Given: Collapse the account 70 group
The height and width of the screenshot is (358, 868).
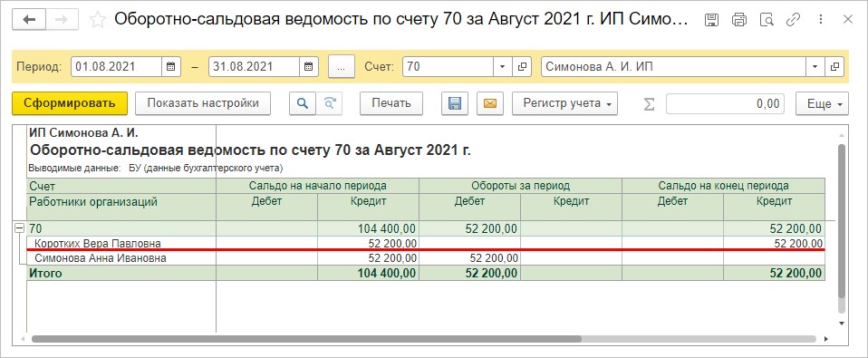Looking at the screenshot, I should pos(19,227).
